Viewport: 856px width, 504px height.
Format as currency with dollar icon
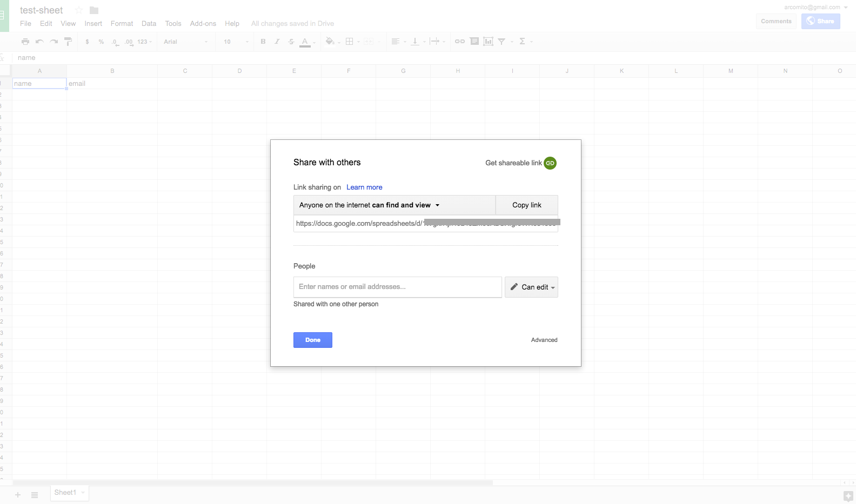(x=87, y=42)
